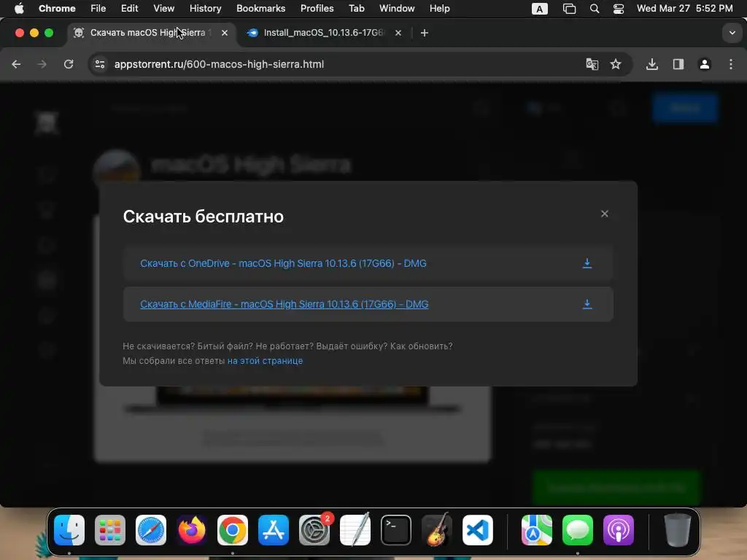Open Stage Manager menu bar icon
This screenshot has width=747, height=560.
click(x=569, y=9)
